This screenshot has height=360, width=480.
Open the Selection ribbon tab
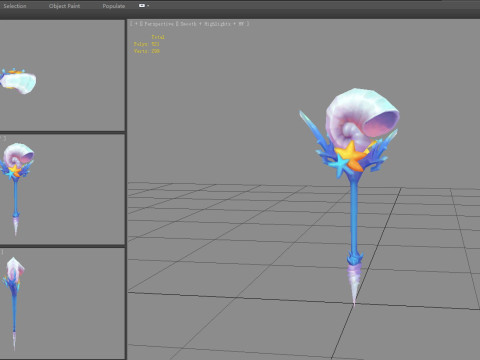15,6
